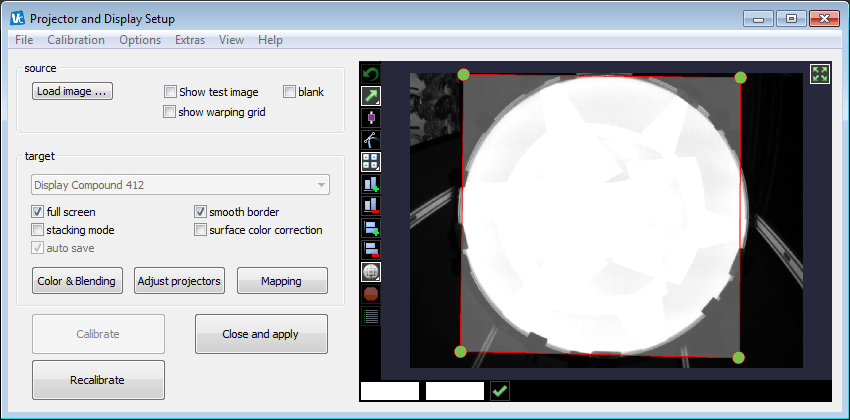Click the remove row icon with red minus

tap(371, 249)
